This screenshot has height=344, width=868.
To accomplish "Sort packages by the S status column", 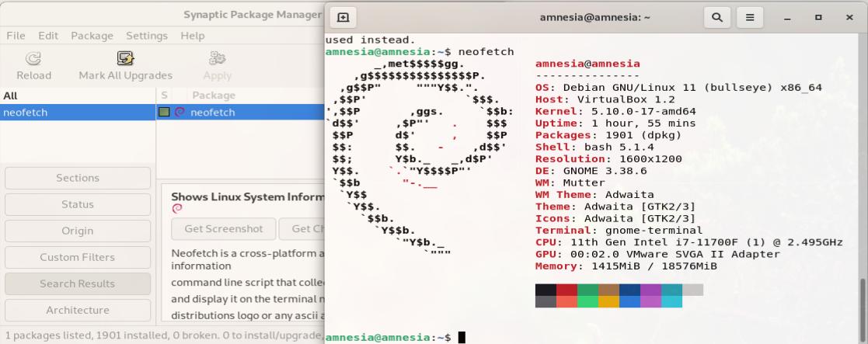I will pyautogui.click(x=164, y=96).
